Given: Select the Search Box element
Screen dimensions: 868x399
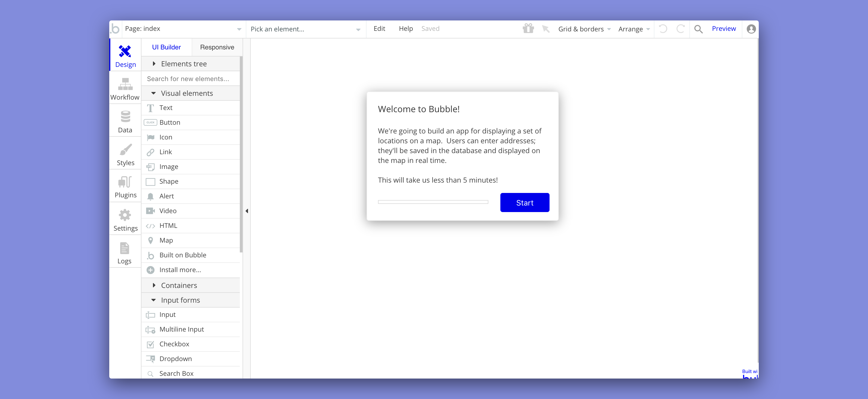Looking at the screenshot, I should [x=191, y=373].
